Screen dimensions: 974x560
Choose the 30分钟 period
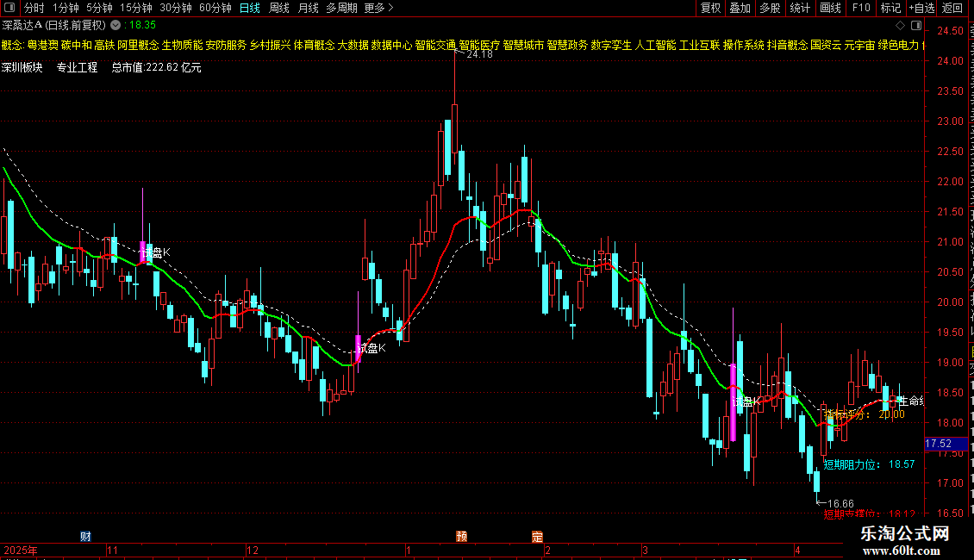pyautogui.click(x=176, y=8)
